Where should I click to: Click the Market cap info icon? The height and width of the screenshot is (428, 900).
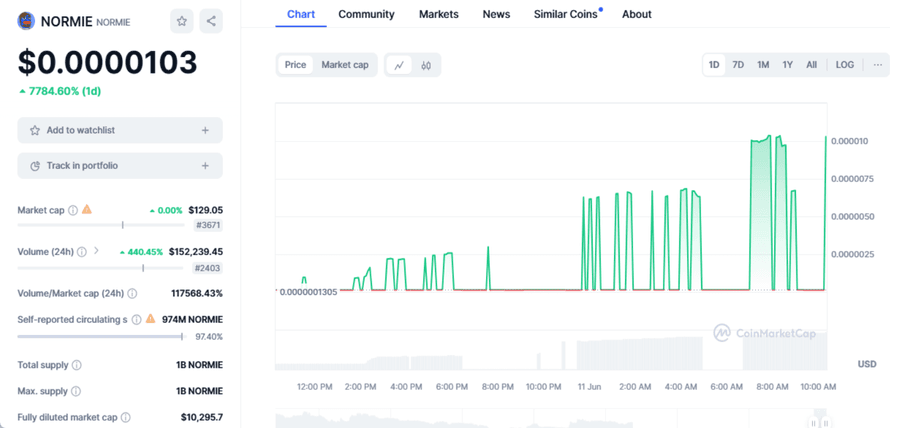point(73,211)
